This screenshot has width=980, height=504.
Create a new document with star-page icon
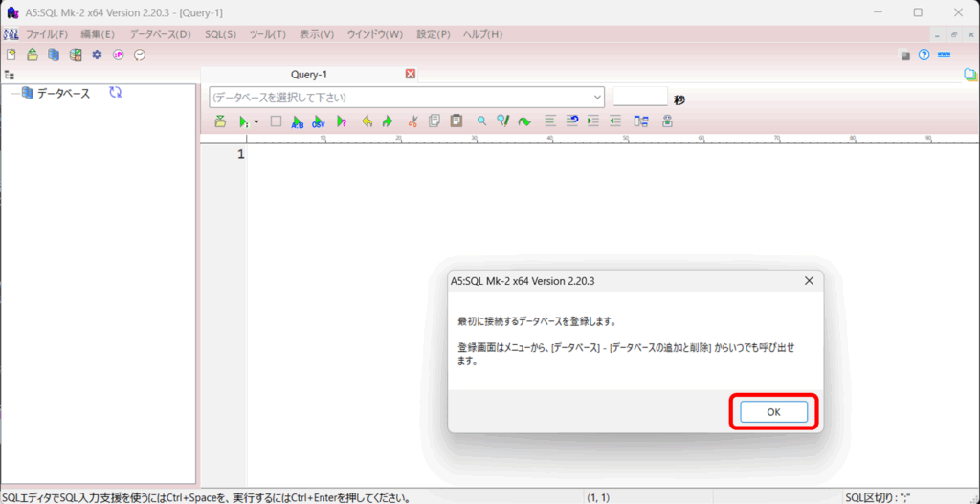coord(11,55)
